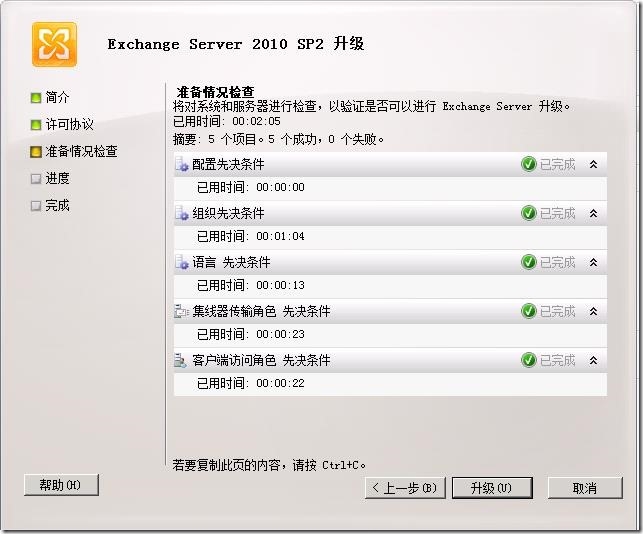This screenshot has width=643, height=534.
Task: Cancel setup with the 取消 button
Action: pos(585,488)
